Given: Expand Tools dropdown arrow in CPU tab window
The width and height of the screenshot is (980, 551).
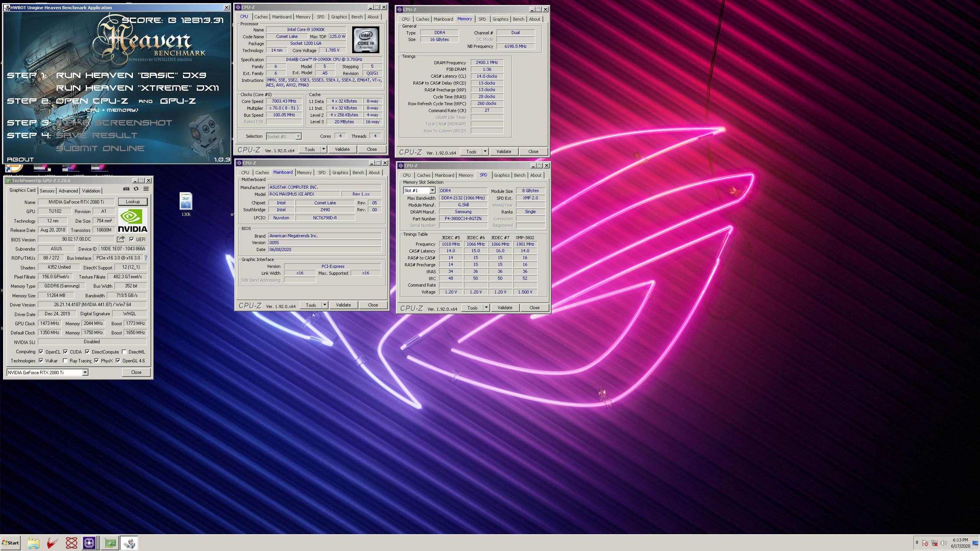Looking at the screenshot, I should [x=323, y=149].
